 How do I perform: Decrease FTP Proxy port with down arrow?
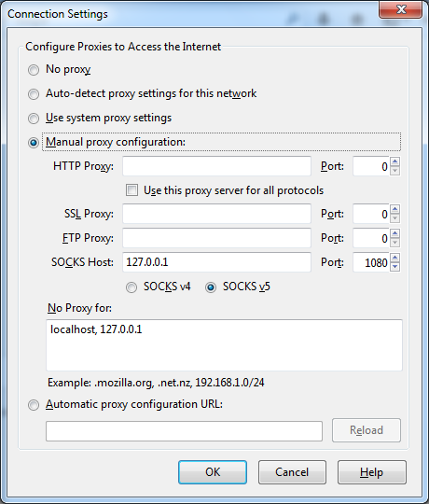tap(395, 243)
